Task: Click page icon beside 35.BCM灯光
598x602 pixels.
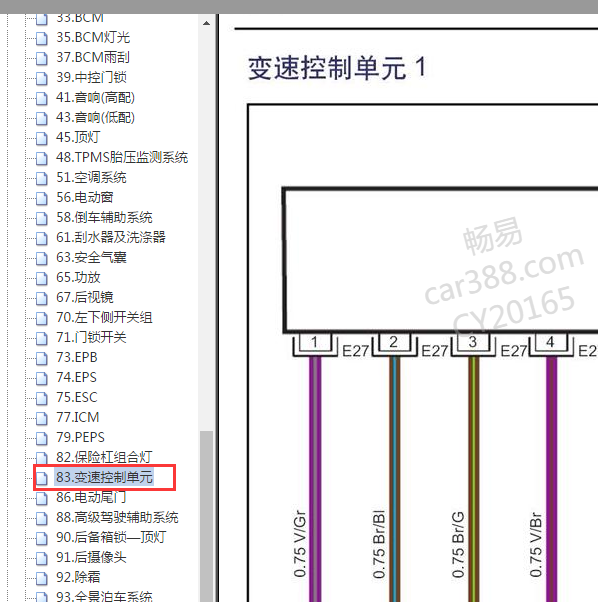Action: pos(41,38)
